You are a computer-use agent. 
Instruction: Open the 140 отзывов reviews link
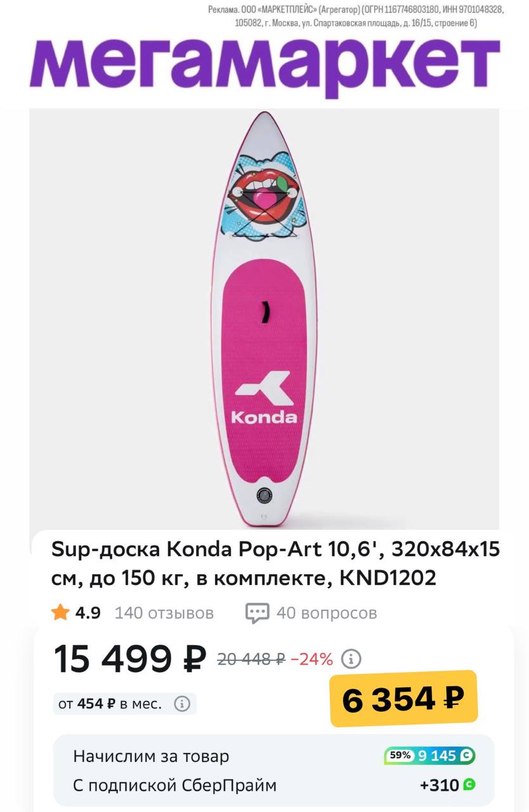[x=164, y=613]
